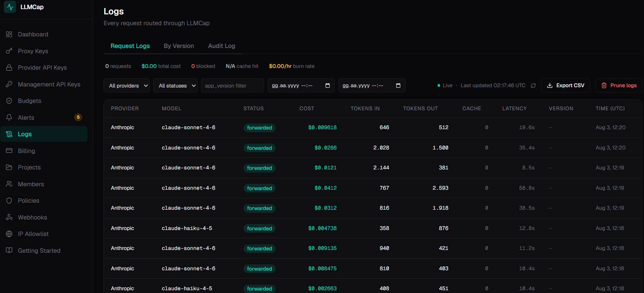Screen dimensions: 644x293
Task: Click the Alerts bell icon
Action: [9, 118]
